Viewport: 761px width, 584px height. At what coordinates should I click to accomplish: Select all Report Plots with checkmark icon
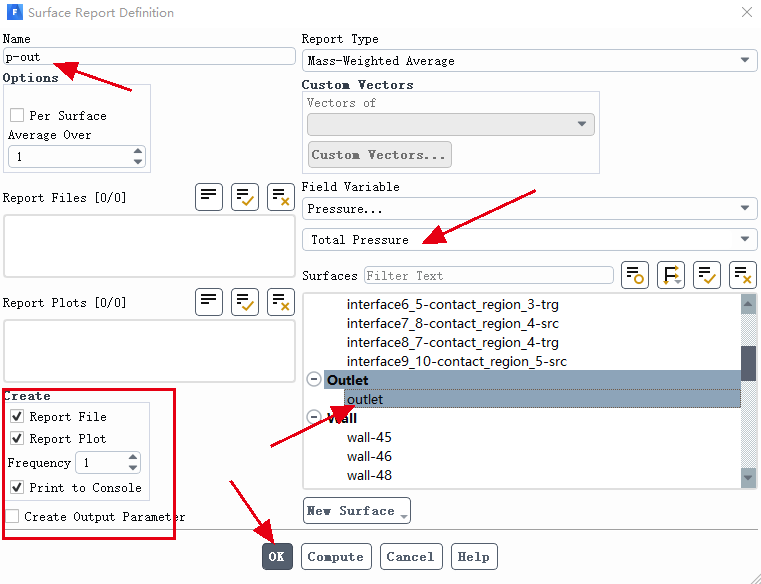(x=245, y=301)
